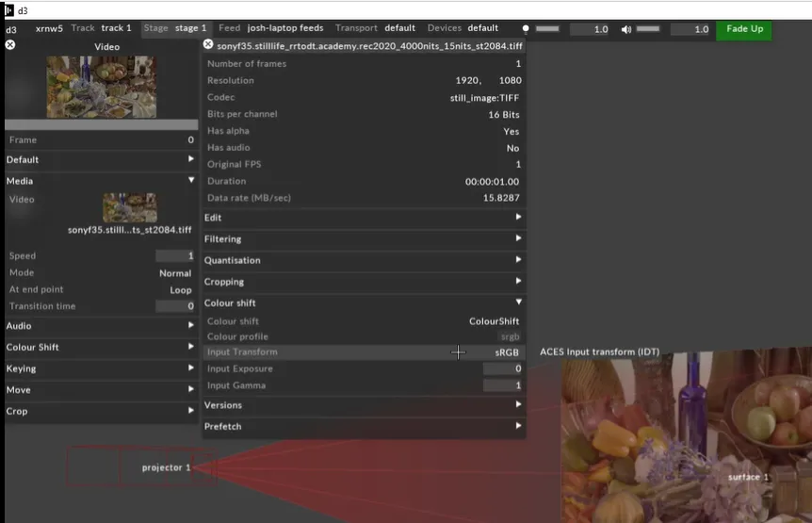The image size is (812, 523).
Task: Expand the Prefetch section
Action: click(x=363, y=427)
